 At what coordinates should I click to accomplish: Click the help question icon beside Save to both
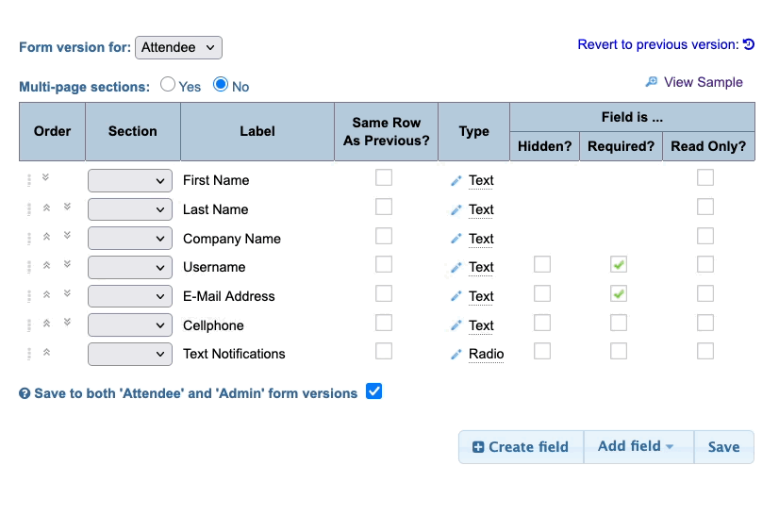25,394
